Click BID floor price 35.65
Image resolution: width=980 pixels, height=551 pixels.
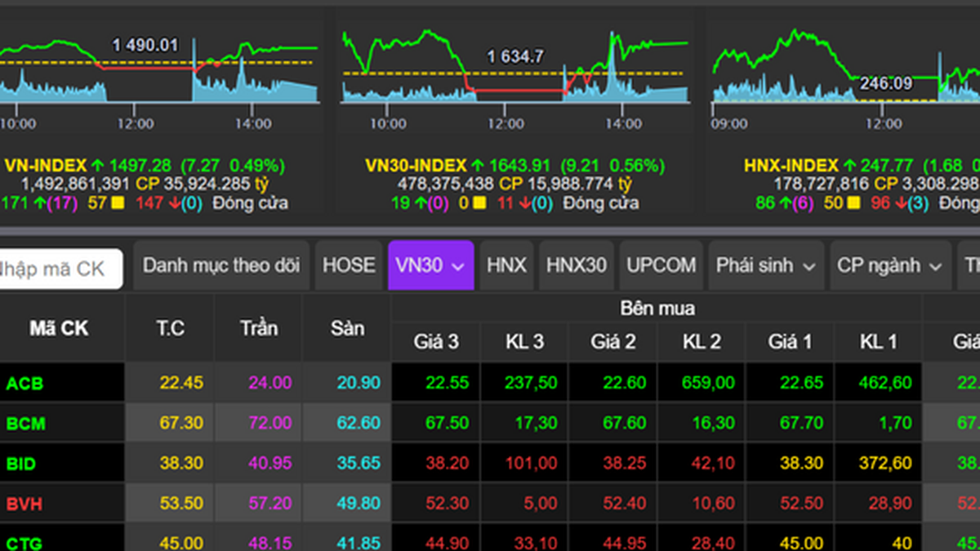click(358, 464)
